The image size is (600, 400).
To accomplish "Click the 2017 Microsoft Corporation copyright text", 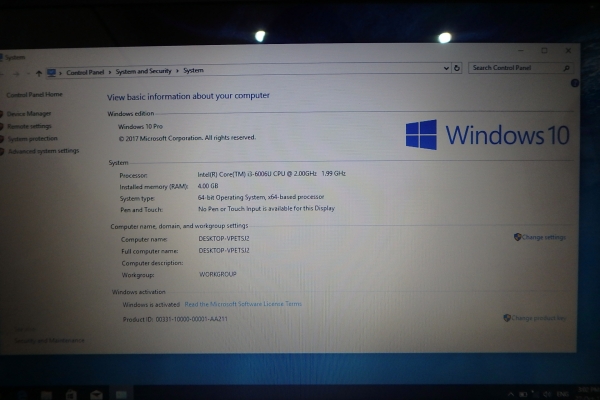I will [187, 138].
